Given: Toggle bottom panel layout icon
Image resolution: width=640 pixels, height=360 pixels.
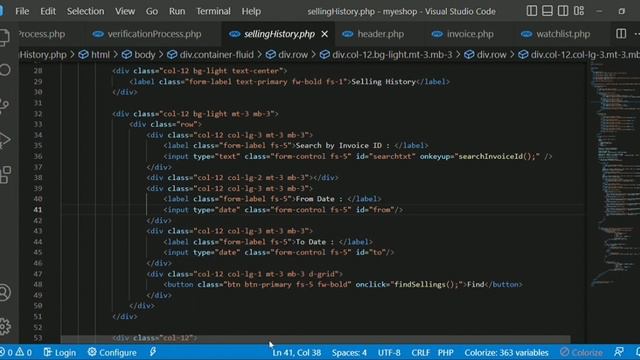Looking at the screenshot, I should point(547,11).
